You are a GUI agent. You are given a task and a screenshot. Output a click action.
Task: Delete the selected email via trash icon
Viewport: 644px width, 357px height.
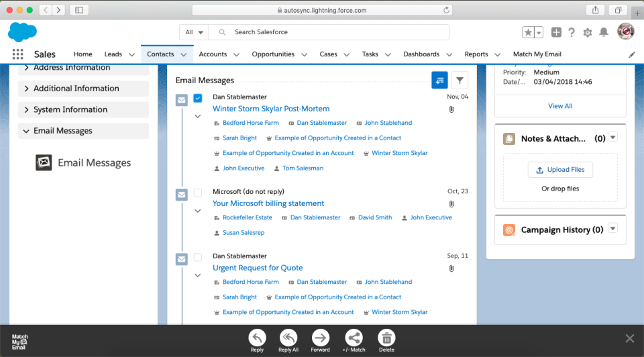click(x=386, y=338)
